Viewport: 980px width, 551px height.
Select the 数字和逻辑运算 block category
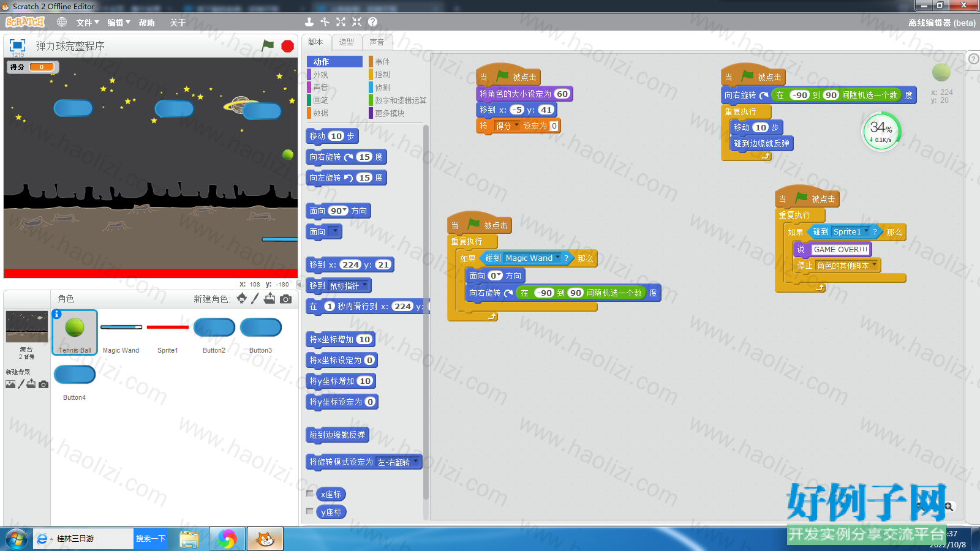pos(398,100)
